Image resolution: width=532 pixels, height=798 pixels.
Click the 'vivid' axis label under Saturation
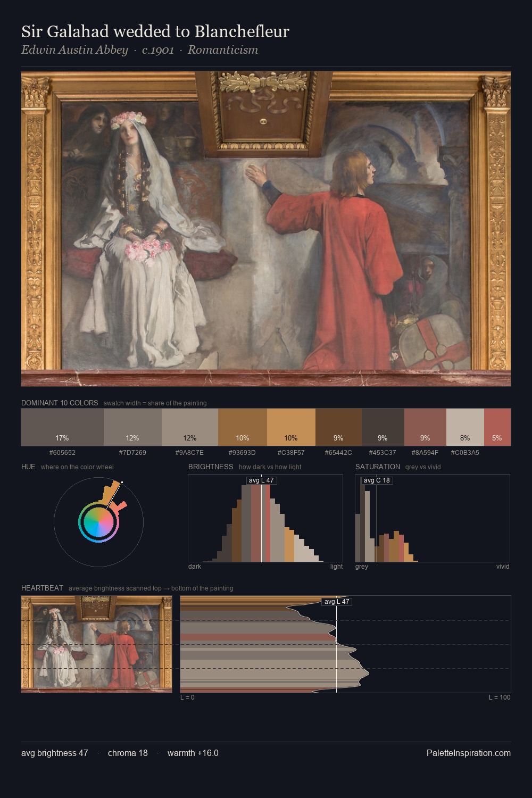503,567
